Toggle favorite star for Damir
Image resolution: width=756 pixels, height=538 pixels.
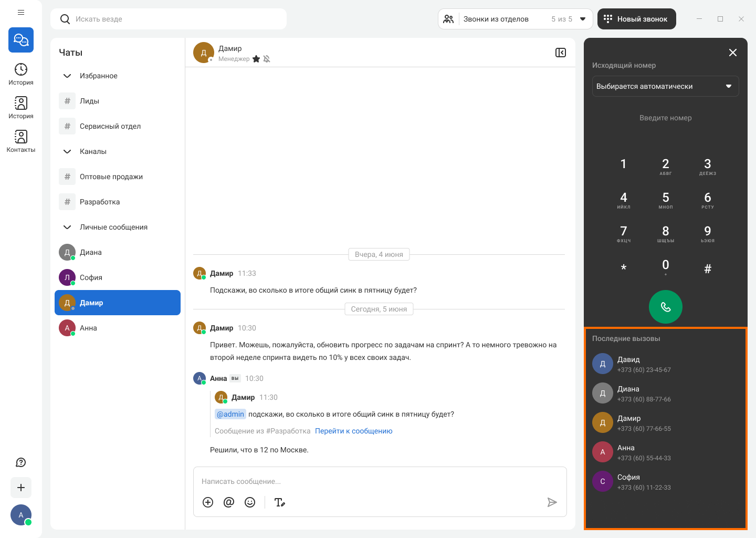(256, 59)
